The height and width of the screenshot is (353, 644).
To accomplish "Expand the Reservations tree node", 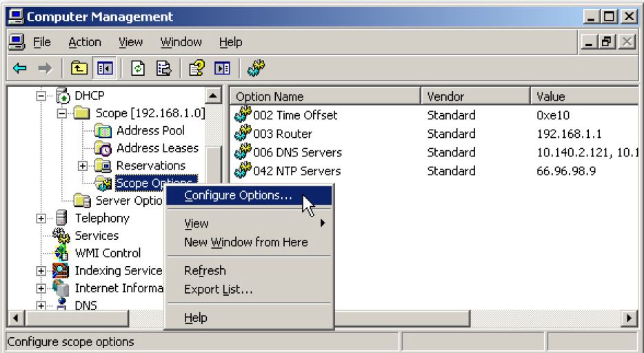I will point(83,165).
